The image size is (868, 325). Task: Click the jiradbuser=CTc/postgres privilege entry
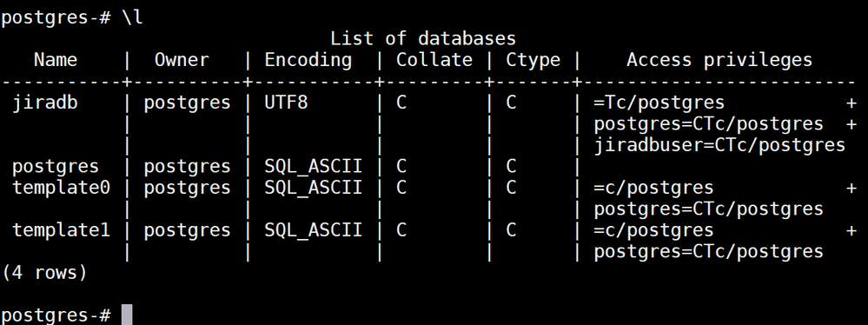719,146
